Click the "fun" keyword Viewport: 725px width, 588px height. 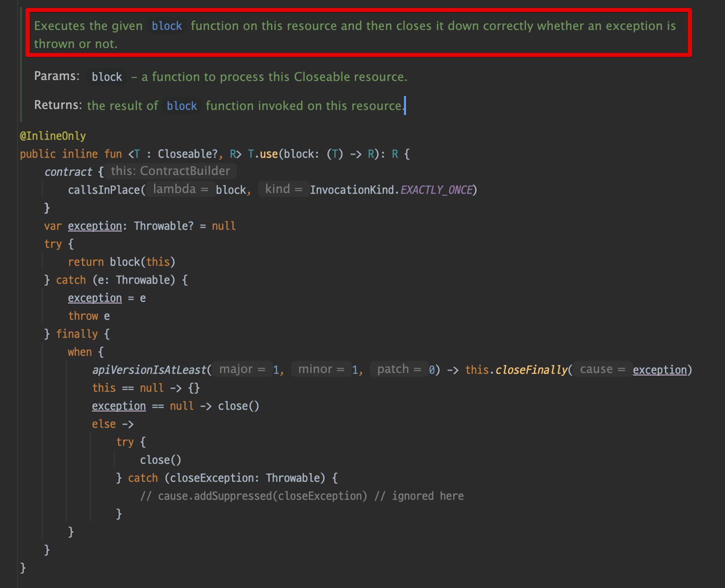coord(113,154)
